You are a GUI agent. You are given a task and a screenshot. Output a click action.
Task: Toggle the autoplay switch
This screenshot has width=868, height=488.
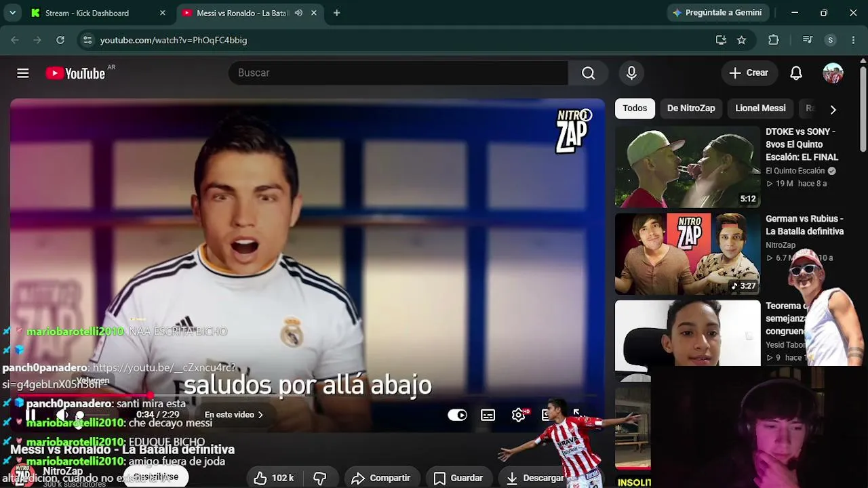pos(458,415)
